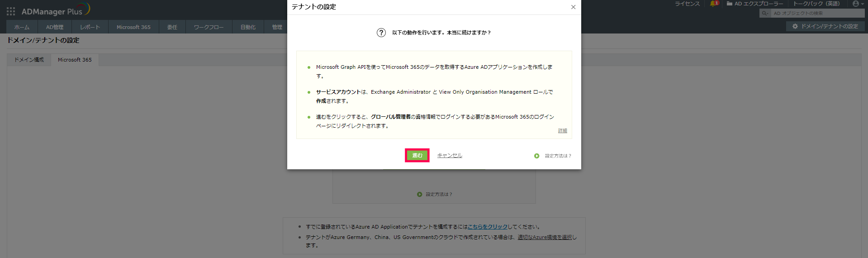Open the レポート menu tab
The height and width of the screenshot is (258, 868).
pyautogui.click(x=90, y=27)
